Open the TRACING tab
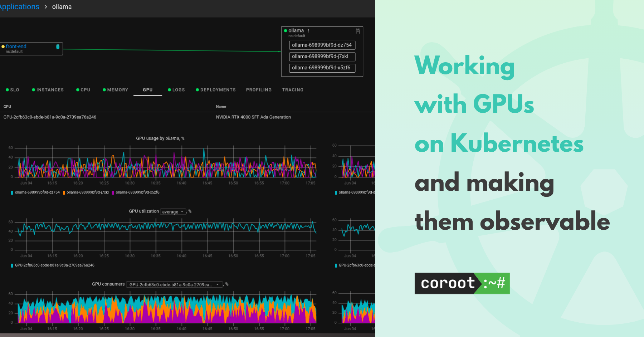This screenshot has width=644, height=337. (x=293, y=90)
